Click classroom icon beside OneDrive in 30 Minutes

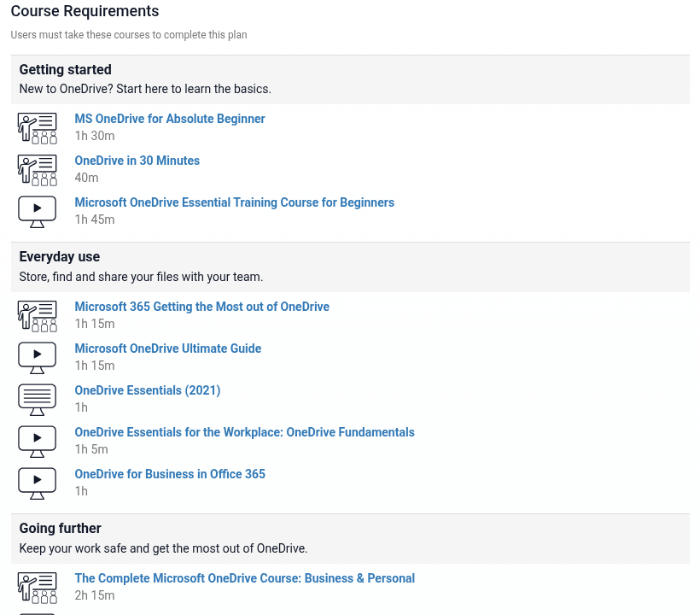37,170
